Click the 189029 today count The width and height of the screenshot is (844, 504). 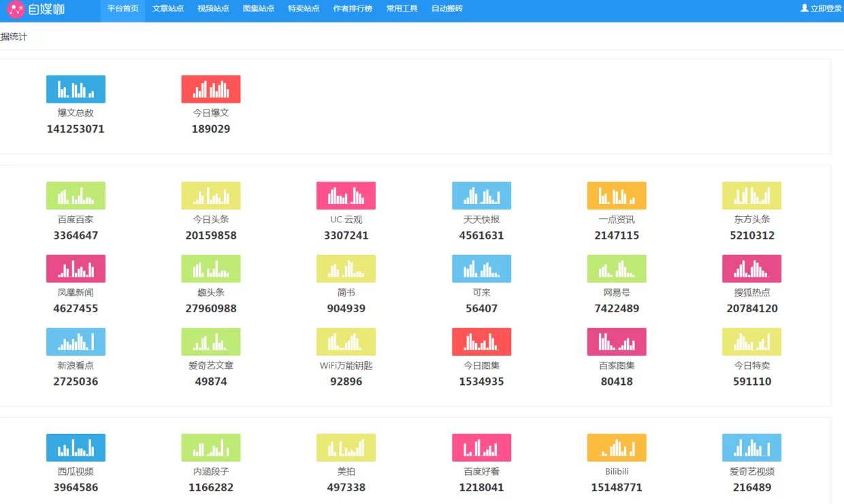211,129
